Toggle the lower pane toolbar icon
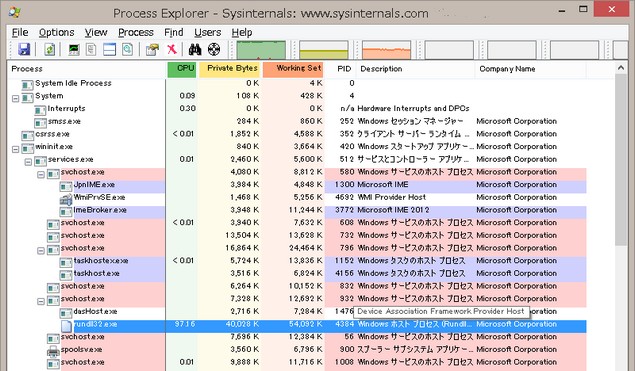Viewport: 635px width, 371px height. tap(109, 49)
